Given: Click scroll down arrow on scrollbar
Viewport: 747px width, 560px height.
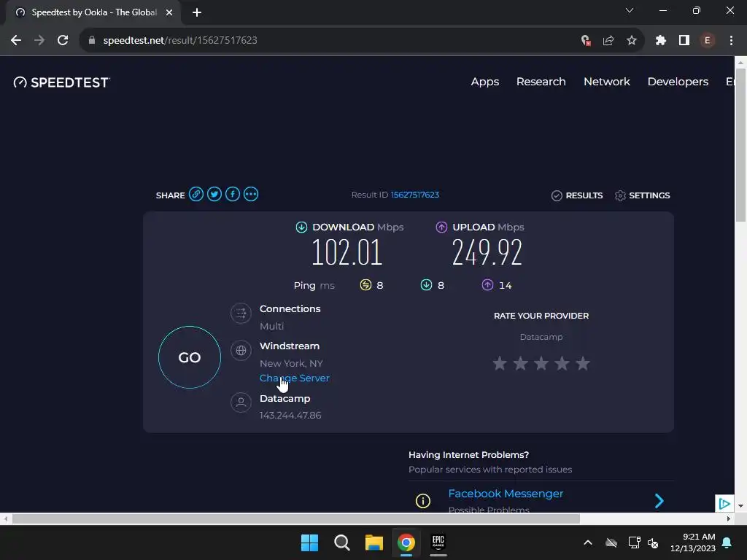Looking at the screenshot, I should point(740,506).
